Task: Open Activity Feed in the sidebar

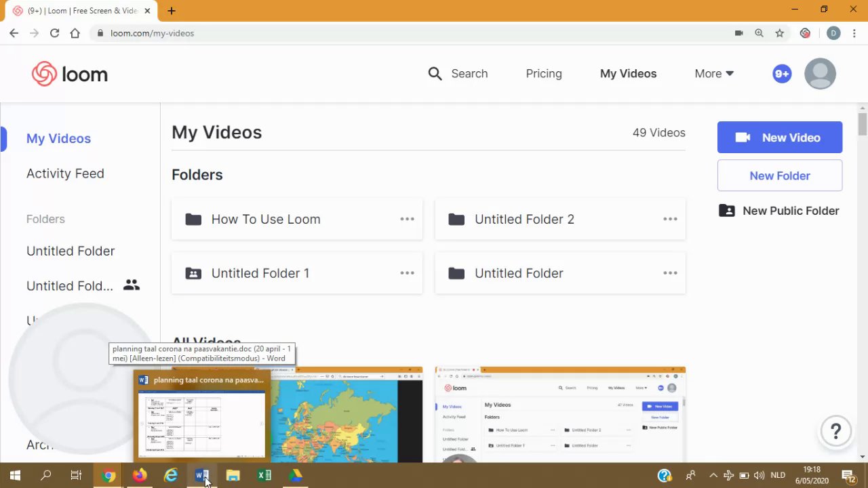Action: pyautogui.click(x=65, y=174)
